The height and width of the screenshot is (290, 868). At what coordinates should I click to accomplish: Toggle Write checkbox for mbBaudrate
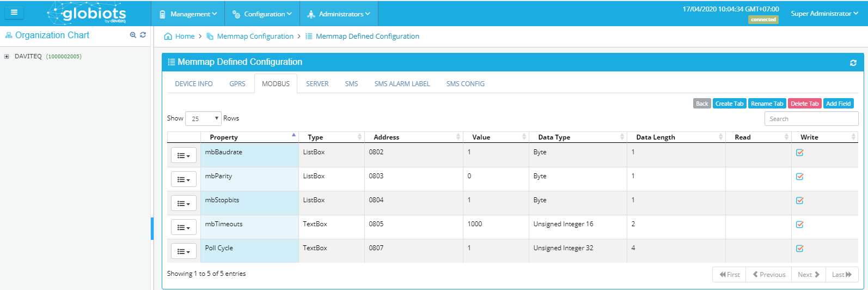click(x=799, y=153)
